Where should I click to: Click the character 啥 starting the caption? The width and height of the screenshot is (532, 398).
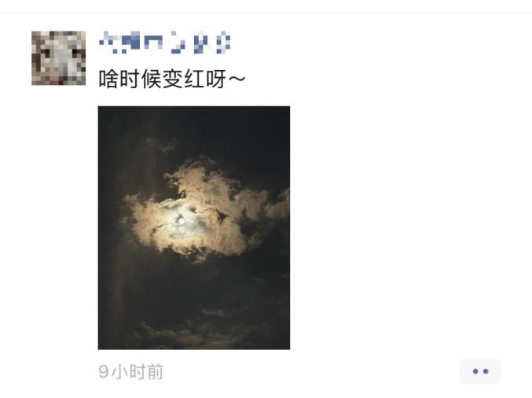108,79
